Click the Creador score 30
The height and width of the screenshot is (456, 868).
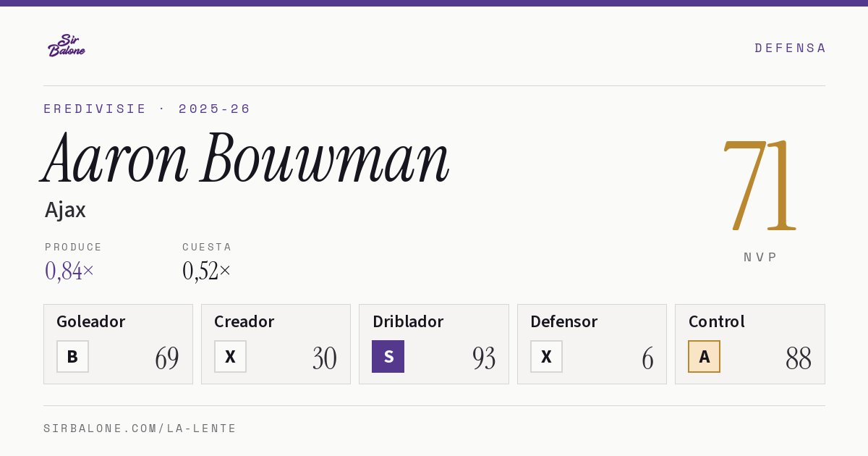pos(325,358)
